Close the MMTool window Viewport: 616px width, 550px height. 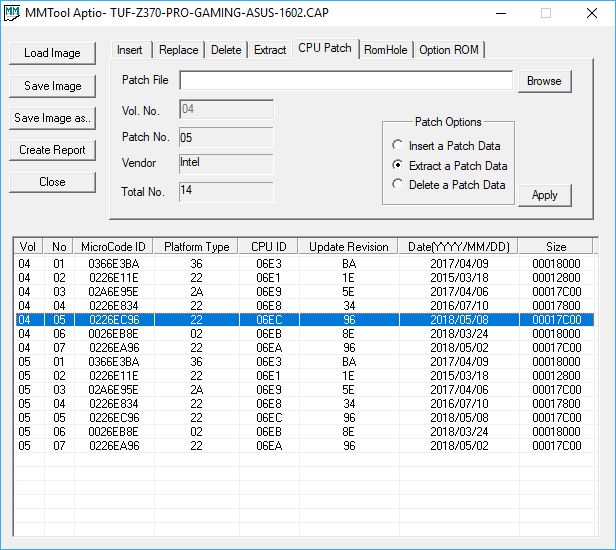tap(592, 13)
